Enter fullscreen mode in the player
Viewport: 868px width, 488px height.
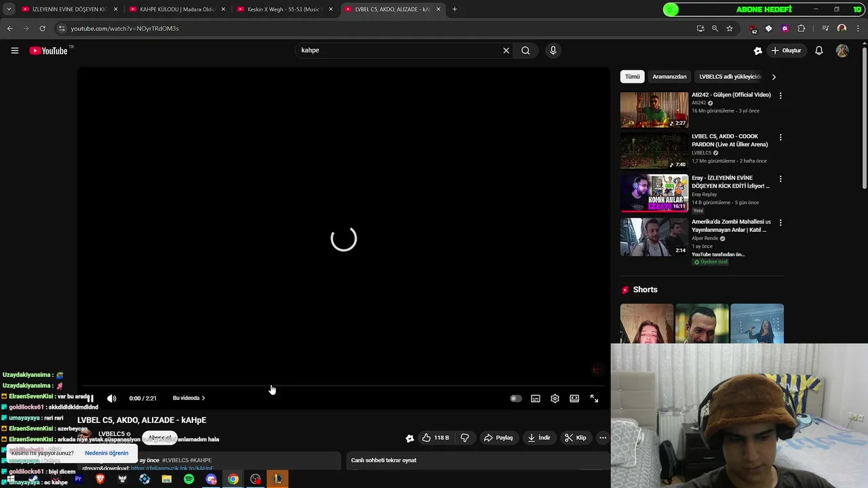(x=594, y=399)
